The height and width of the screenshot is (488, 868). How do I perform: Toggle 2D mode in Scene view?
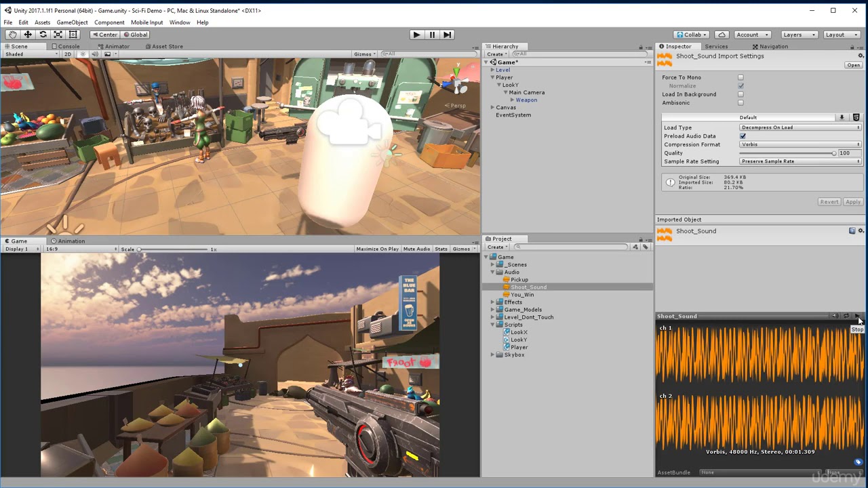click(x=68, y=54)
